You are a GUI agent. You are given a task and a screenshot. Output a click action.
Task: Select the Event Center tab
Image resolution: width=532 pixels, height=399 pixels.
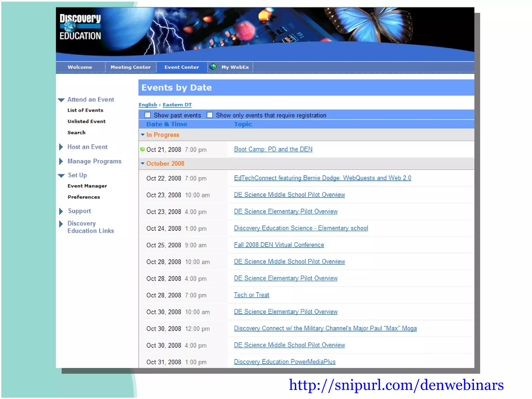(182, 67)
